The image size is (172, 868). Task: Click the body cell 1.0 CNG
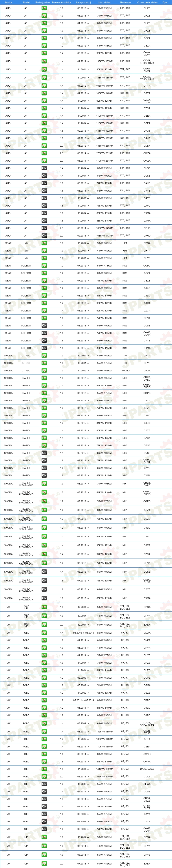(x=125, y=371)
